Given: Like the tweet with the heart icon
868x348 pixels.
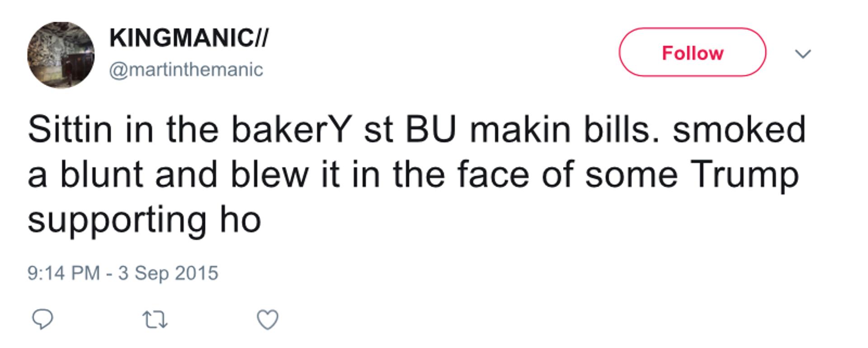Looking at the screenshot, I should coord(268,320).
